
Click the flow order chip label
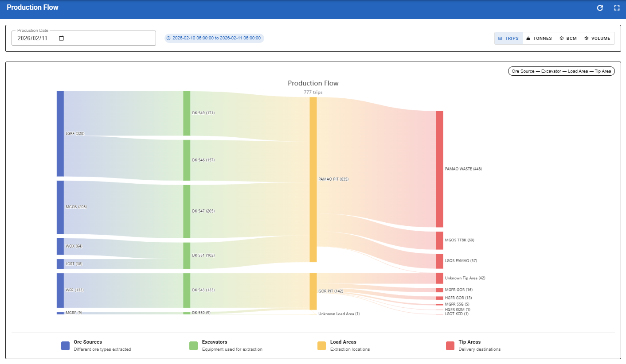pos(561,71)
